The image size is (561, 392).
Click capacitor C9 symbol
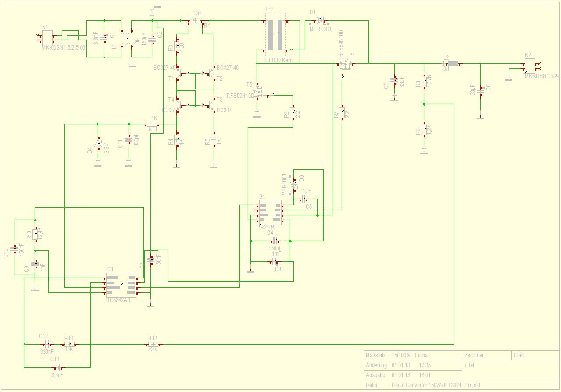click(35, 264)
